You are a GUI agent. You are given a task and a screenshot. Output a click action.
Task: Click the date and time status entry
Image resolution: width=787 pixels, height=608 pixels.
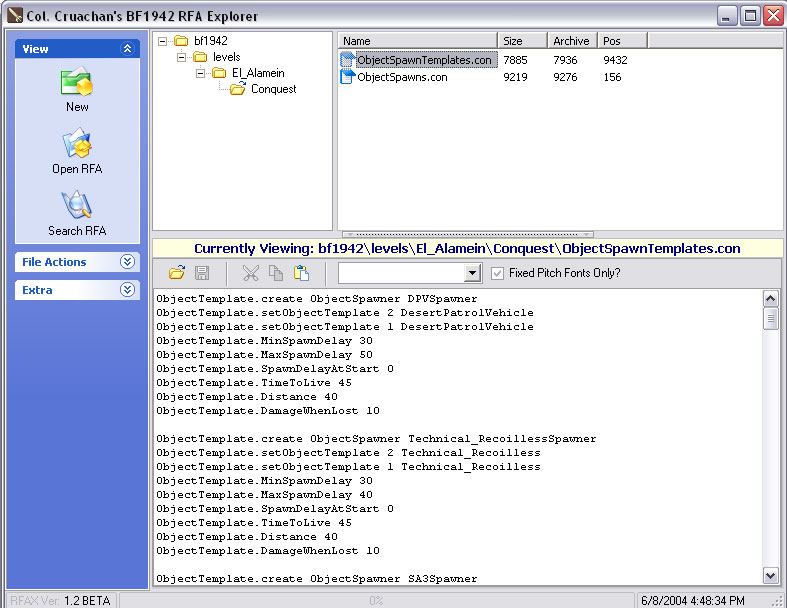pyautogui.click(x=693, y=600)
